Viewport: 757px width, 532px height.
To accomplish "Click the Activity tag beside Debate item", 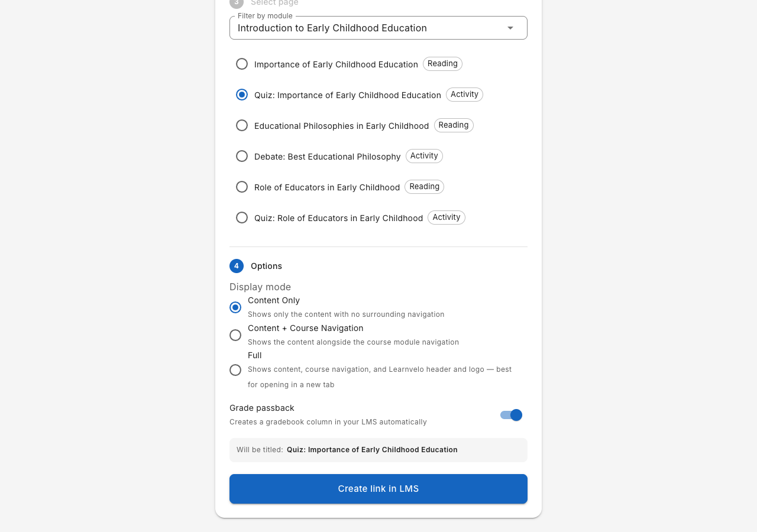I will point(424,156).
